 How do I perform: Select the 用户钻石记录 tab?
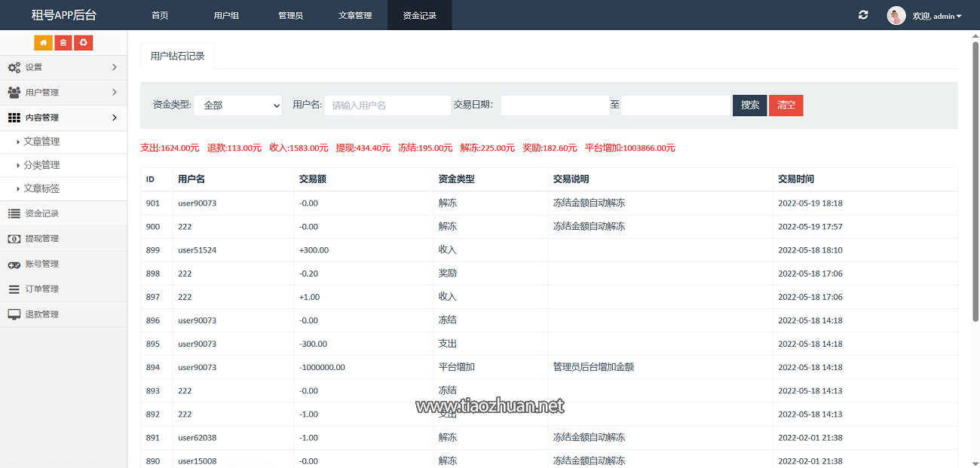pyautogui.click(x=177, y=57)
